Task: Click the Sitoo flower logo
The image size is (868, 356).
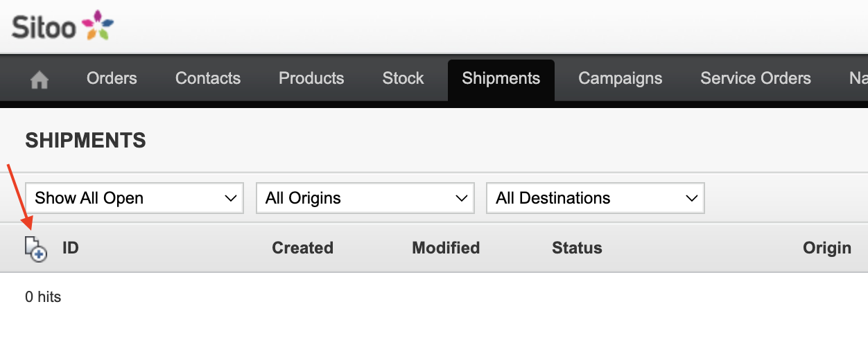Action: coord(98,26)
